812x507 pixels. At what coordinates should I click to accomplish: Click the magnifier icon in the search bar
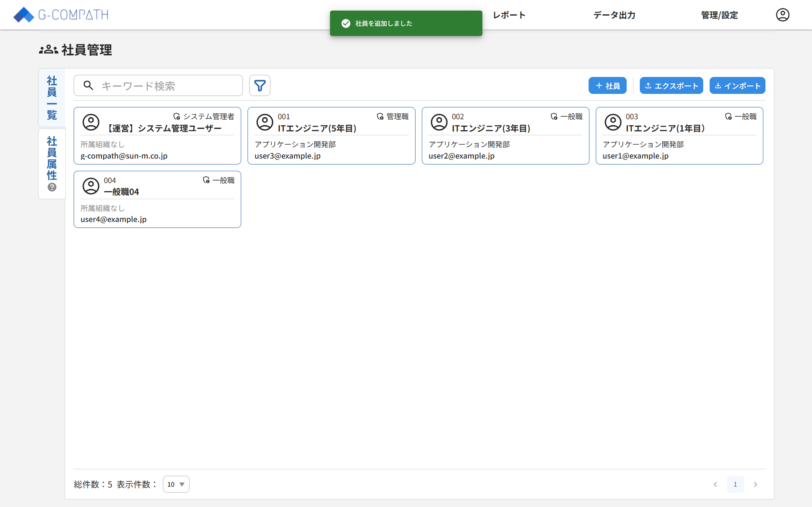click(x=88, y=85)
